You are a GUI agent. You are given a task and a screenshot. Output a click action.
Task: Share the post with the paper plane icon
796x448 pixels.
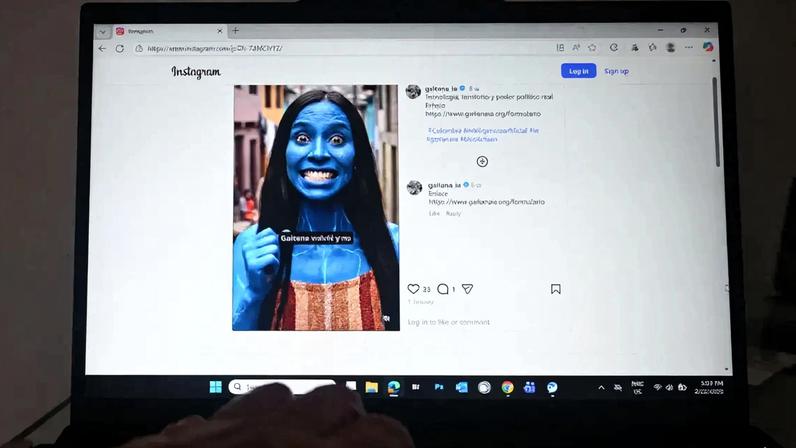(468, 289)
